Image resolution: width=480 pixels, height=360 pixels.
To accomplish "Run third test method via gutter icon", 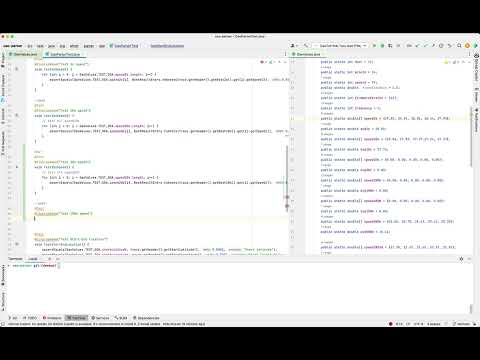I will coord(17,167).
